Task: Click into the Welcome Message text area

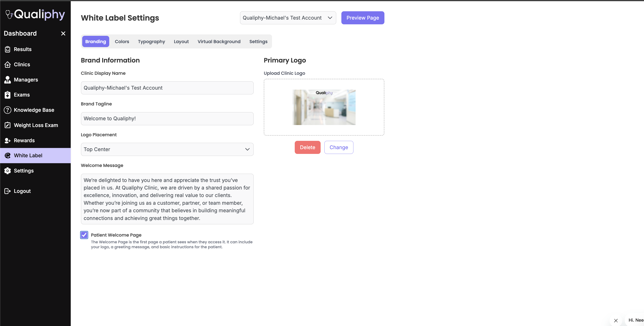Action: click(167, 199)
